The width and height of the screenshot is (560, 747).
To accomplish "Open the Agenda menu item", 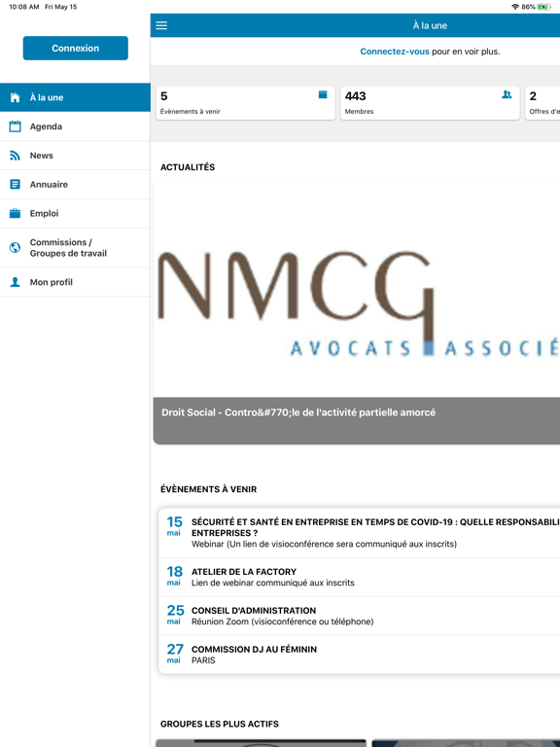I will (75, 126).
